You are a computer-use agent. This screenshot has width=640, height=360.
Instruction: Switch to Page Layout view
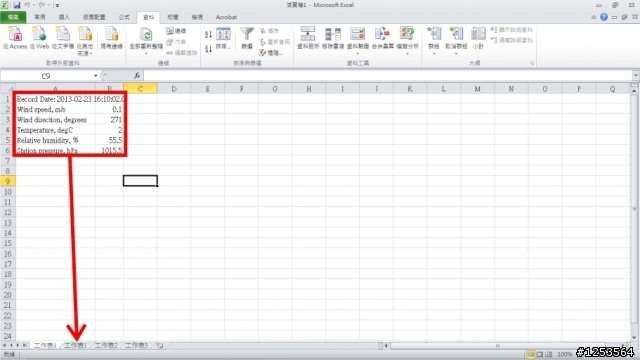(540, 354)
